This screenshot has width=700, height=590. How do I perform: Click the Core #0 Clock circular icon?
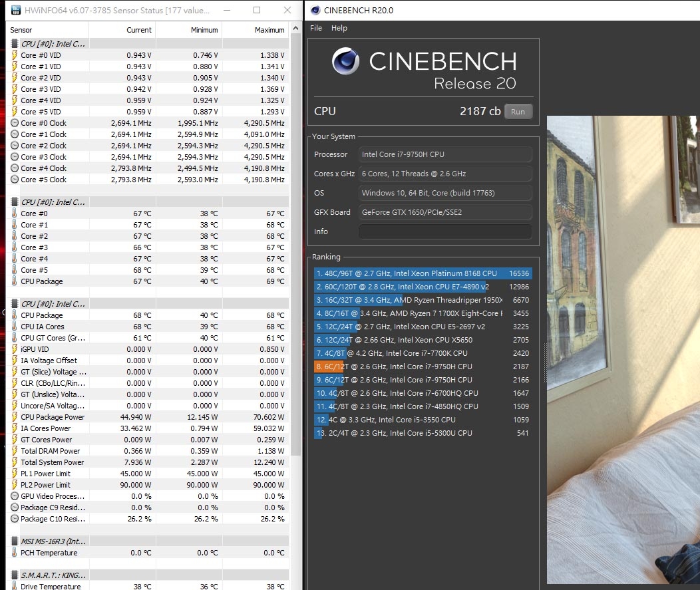click(14, 123)
